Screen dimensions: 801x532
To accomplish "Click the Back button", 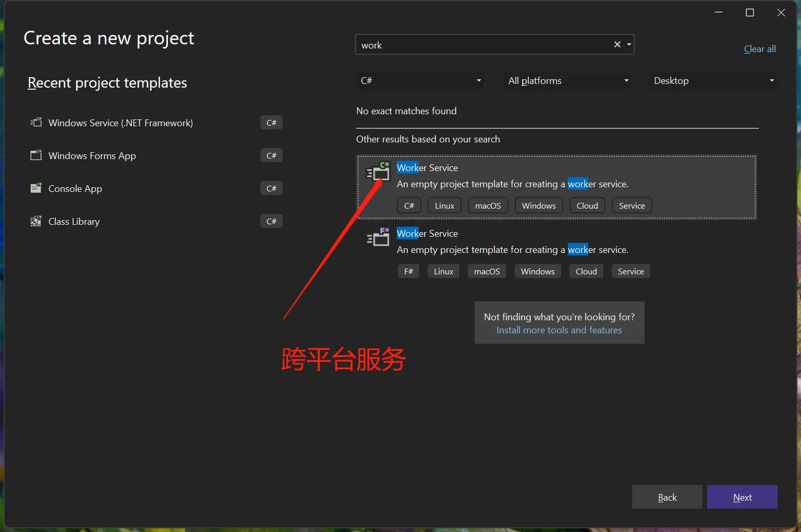I will [667, 497].
